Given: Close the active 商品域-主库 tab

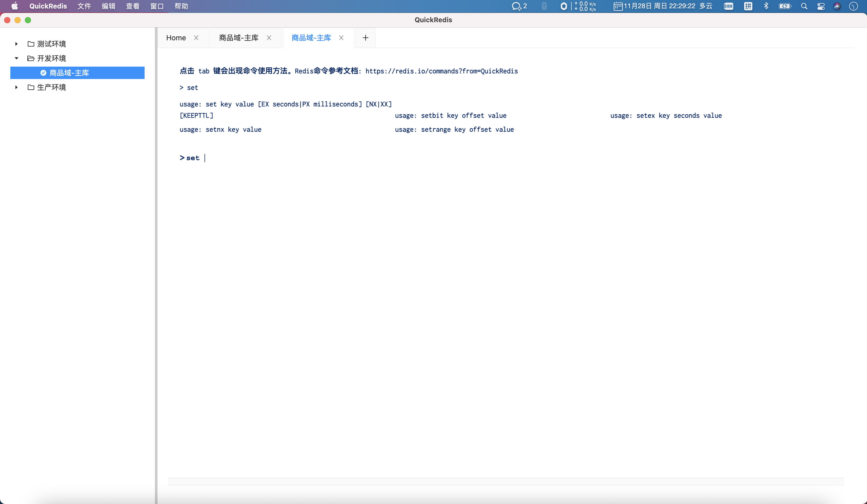Looking at the screenshot, I should pos(341,38).
